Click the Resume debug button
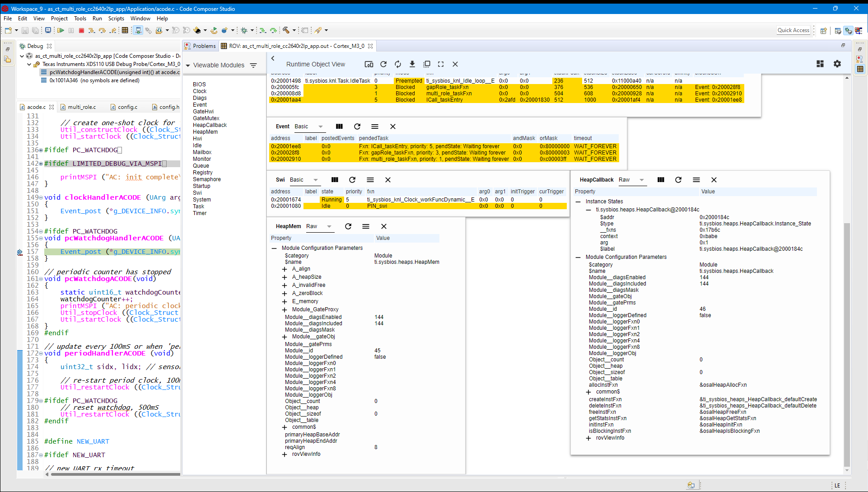The width and height of the screenshot is (868, 492). point(61,30)
